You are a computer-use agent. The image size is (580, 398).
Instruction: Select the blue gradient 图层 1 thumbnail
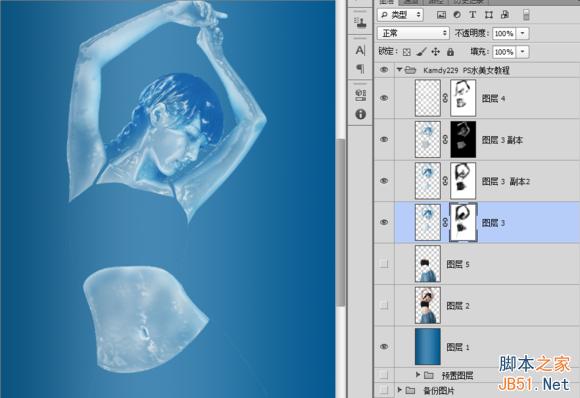click(x=428, y=347)
